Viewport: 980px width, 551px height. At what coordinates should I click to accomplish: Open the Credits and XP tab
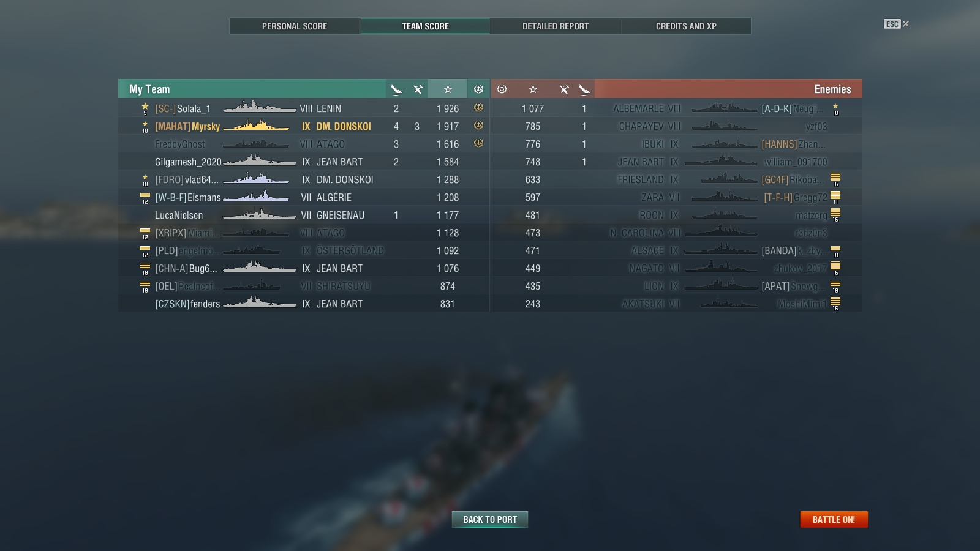tap(686, 26)
